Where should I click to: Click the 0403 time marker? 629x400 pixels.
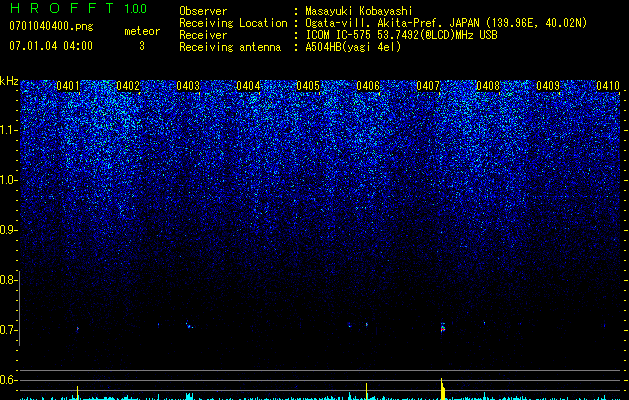pos(188,86)
